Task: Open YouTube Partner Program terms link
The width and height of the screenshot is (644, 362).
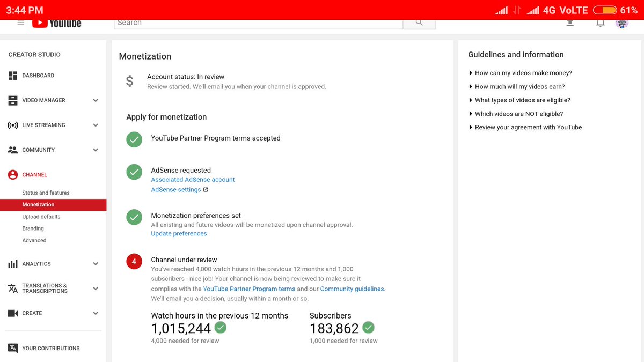Action: [x=249, y=289]
